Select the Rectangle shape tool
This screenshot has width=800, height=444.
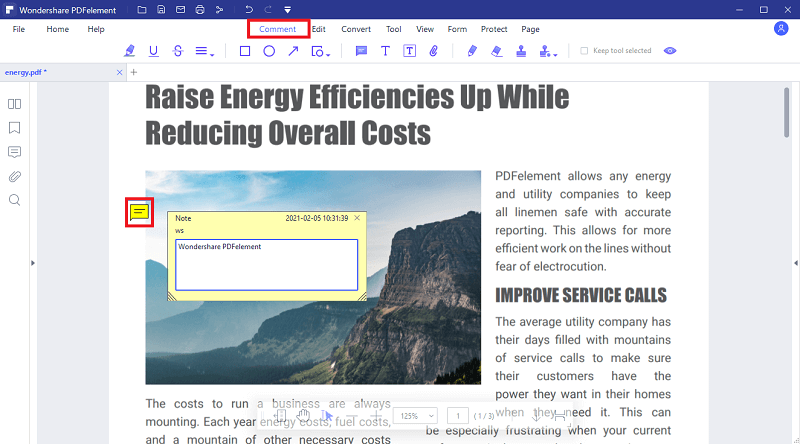(x=245, y=51)
